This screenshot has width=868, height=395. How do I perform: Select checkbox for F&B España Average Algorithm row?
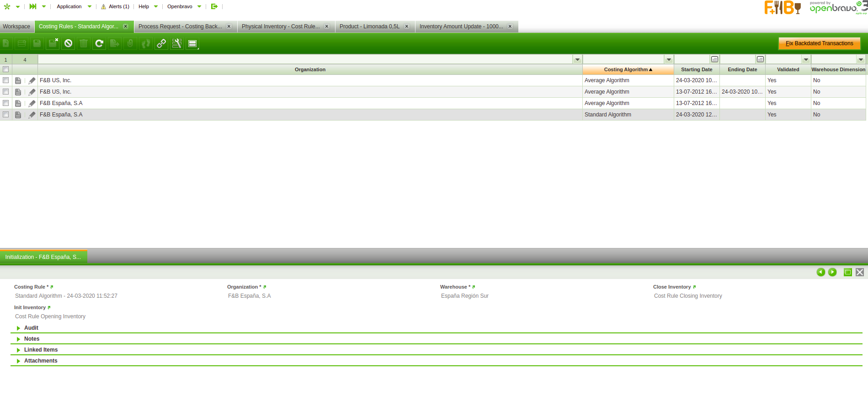(x=6, y=103)
